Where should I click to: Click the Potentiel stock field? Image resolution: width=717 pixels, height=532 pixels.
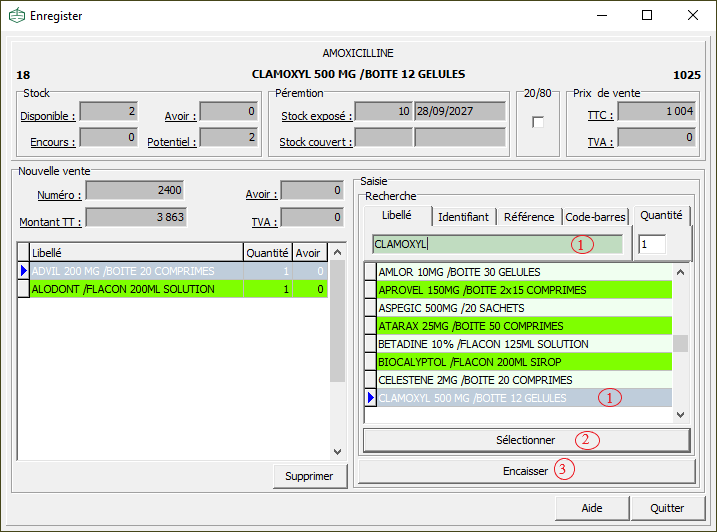(229, 137)
